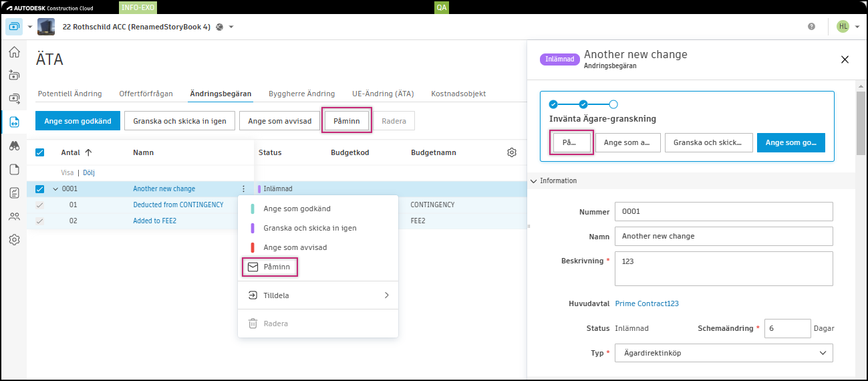Select the Change Order sidebar icon

[x=14, y=122]
